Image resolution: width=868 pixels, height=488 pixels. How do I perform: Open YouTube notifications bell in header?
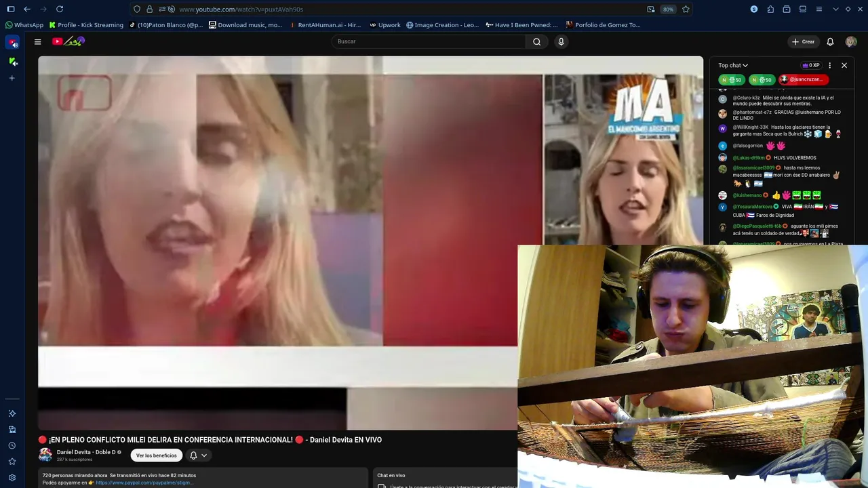coord(830,41)
